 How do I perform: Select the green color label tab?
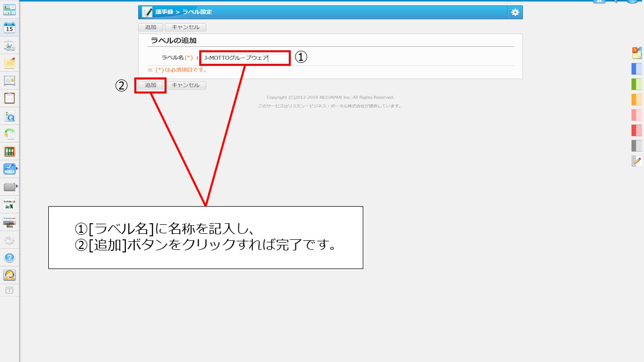(636, 84)
